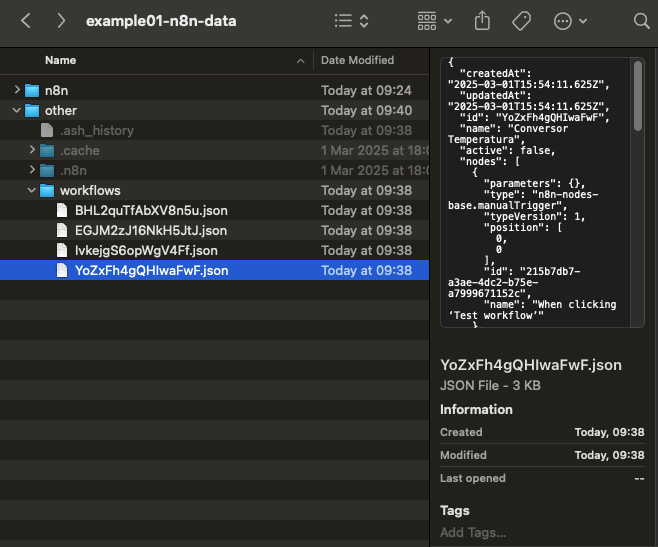Screen dimensions: 658x547
Task: Click the YoZxFh4gQHIwaFwF.json file icon
Action: click(x=62, y=270)
